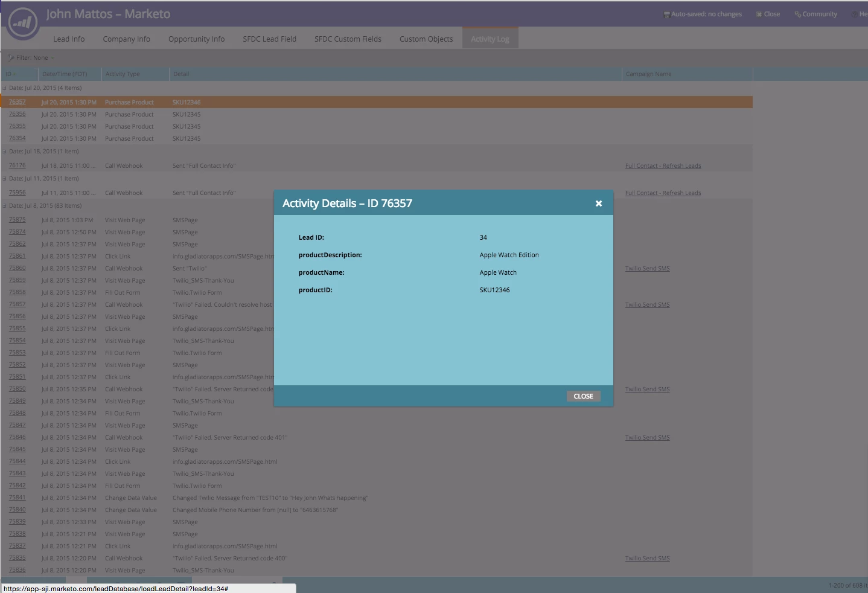Sort by Date/Time (PDT) column header

[69, 74]
